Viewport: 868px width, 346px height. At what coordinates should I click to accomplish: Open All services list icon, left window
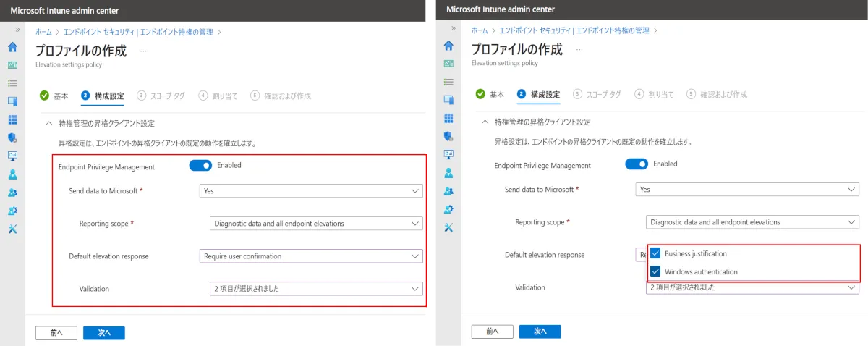tap(13, 83)
